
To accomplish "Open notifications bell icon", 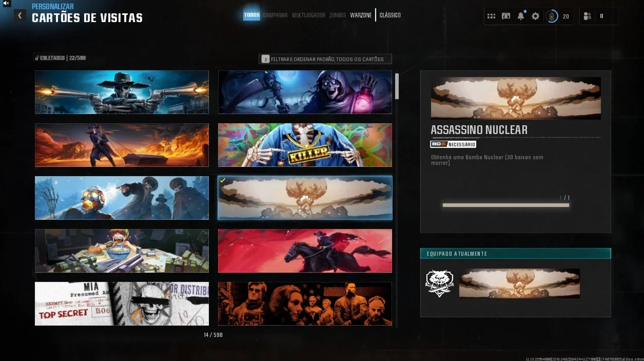I will tap(521, 16).
